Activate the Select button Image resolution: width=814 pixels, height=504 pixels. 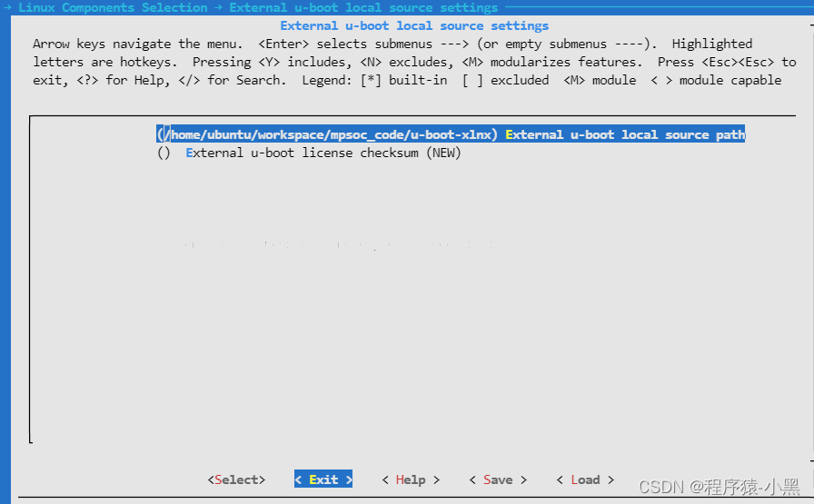[x=237, y=479]
